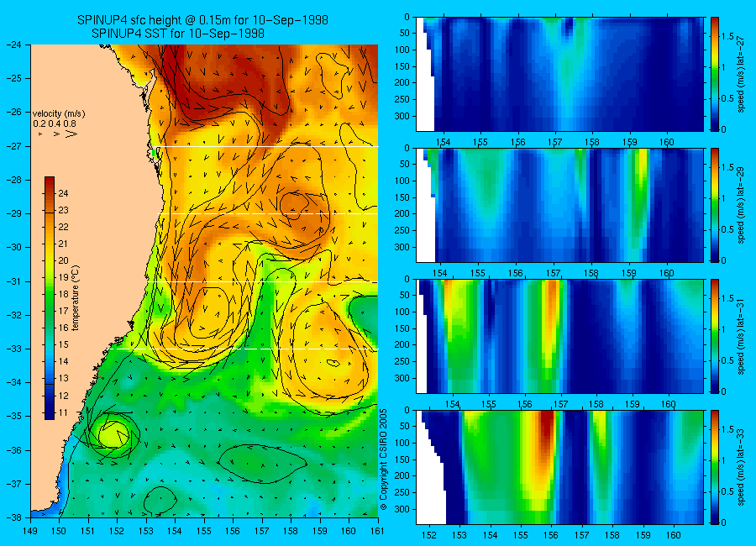
Task: Select the 'velocity (m/s)' legend label
Action: click(58, 114)
